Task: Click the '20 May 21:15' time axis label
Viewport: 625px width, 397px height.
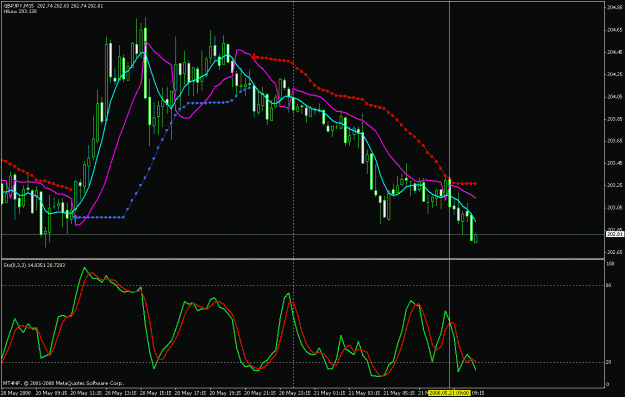Action: [x=259, y=393]
